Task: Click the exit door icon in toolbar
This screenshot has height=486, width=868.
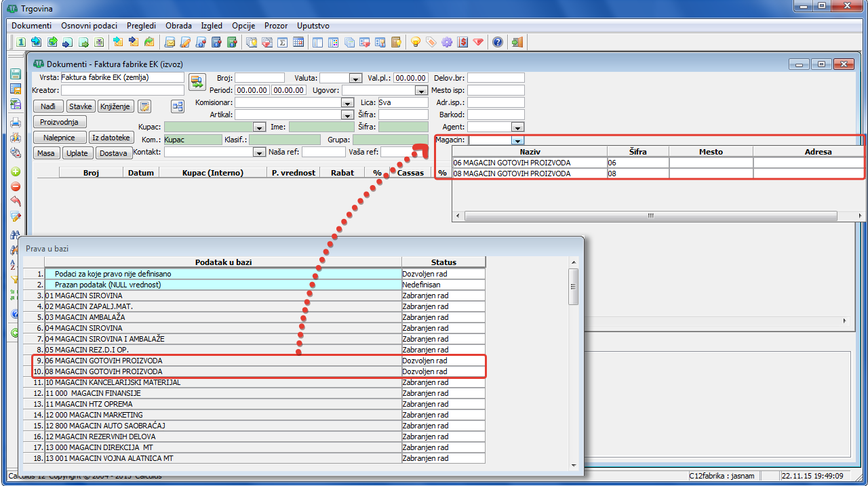Action: [517, 42]
